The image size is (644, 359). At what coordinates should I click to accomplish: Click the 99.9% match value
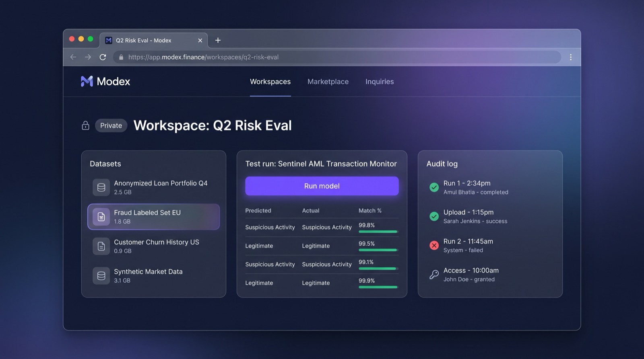click(367, 281)
